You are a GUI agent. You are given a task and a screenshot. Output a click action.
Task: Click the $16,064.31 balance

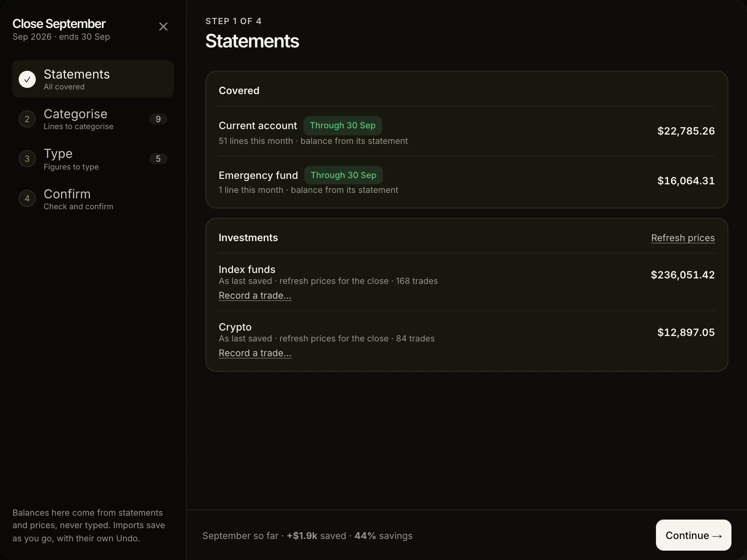click(686, 181)
